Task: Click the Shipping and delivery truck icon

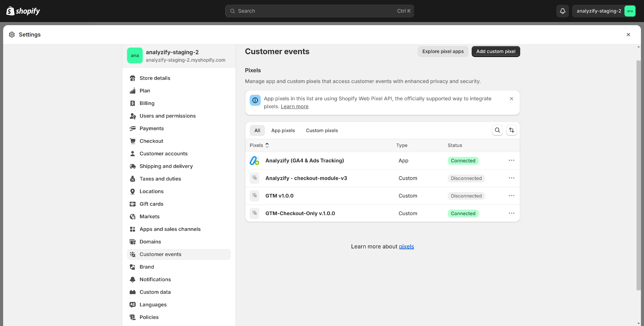Action: (132, 166)
